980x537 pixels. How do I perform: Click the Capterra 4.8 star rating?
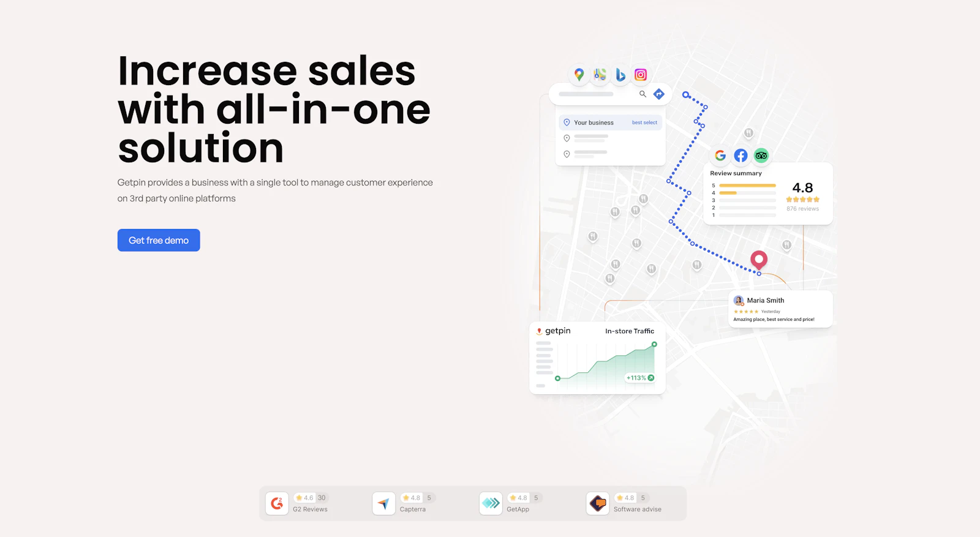pos(412,498)
